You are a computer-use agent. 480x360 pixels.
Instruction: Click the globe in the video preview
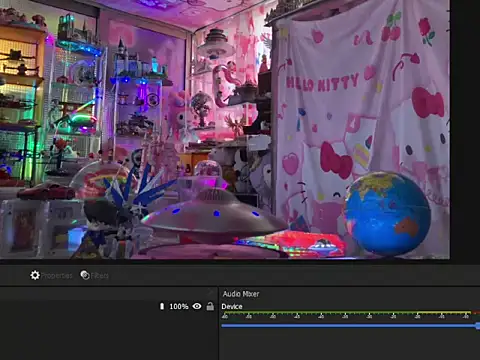(x=387, y=214)
